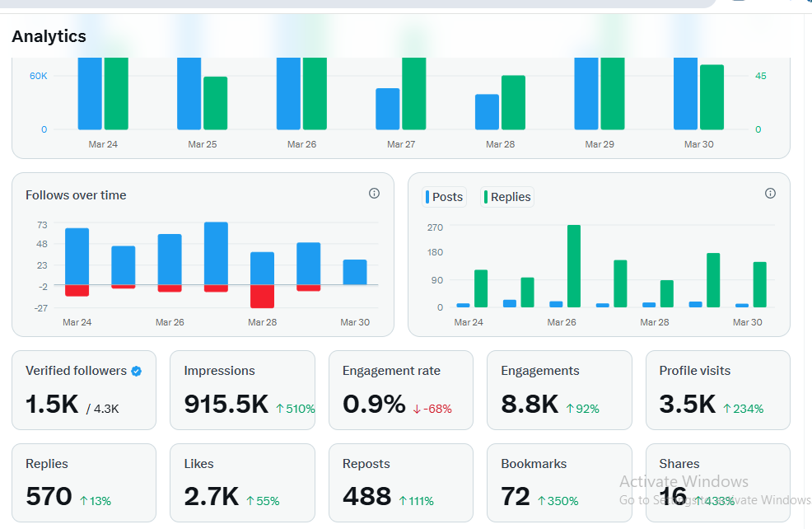Open the Reposts 488 metric card
The height and width of the screenshot is (529, 812).
point(401,482)
